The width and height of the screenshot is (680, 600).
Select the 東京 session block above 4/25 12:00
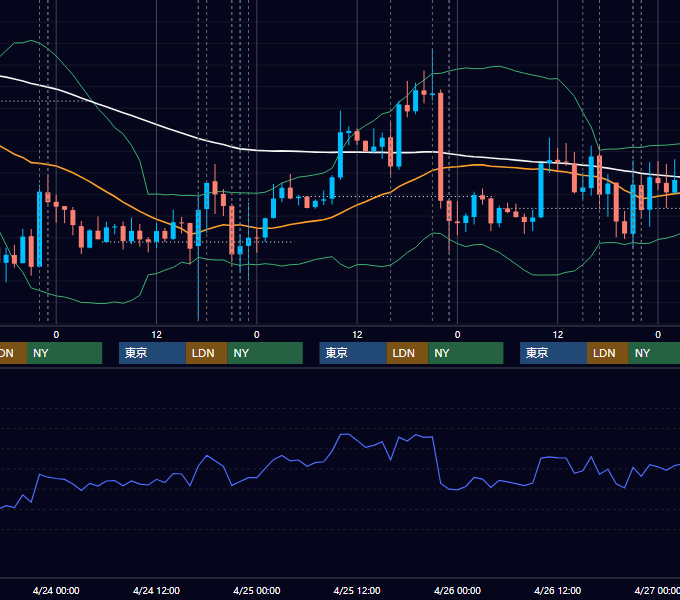(353, 353)
